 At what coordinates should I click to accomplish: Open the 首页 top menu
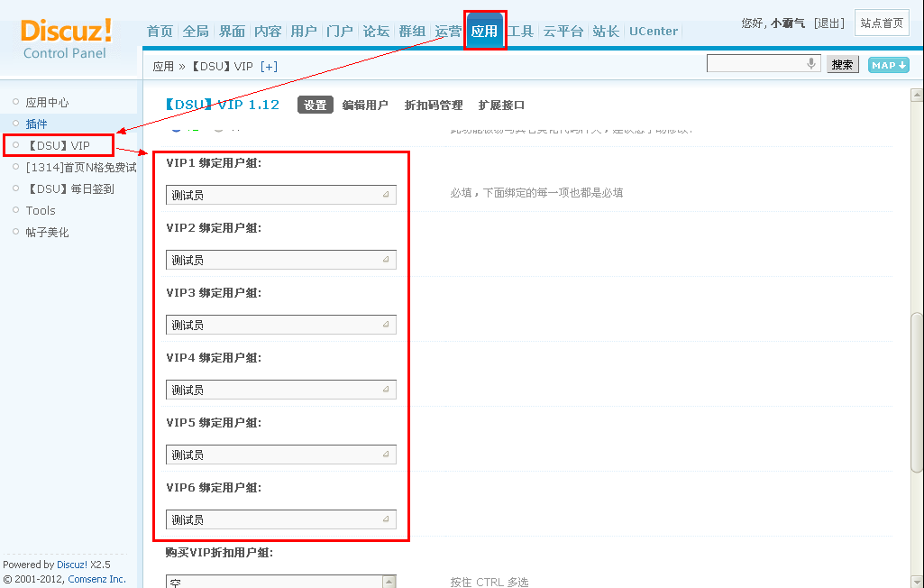[160, 32]
